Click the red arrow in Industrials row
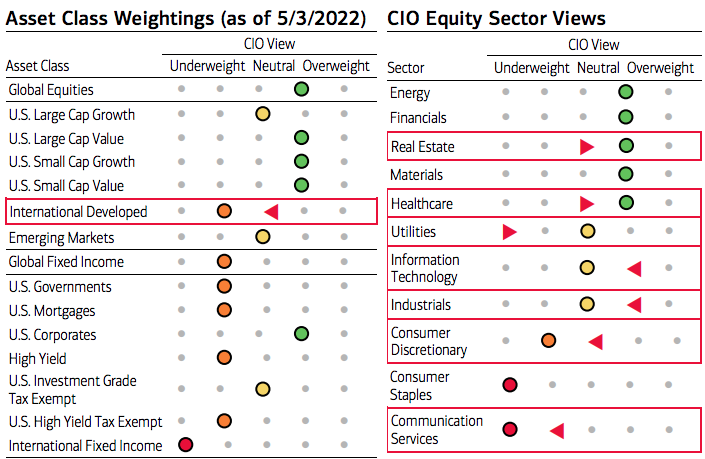Screen dimensions: 705x459 pos(634,305)
